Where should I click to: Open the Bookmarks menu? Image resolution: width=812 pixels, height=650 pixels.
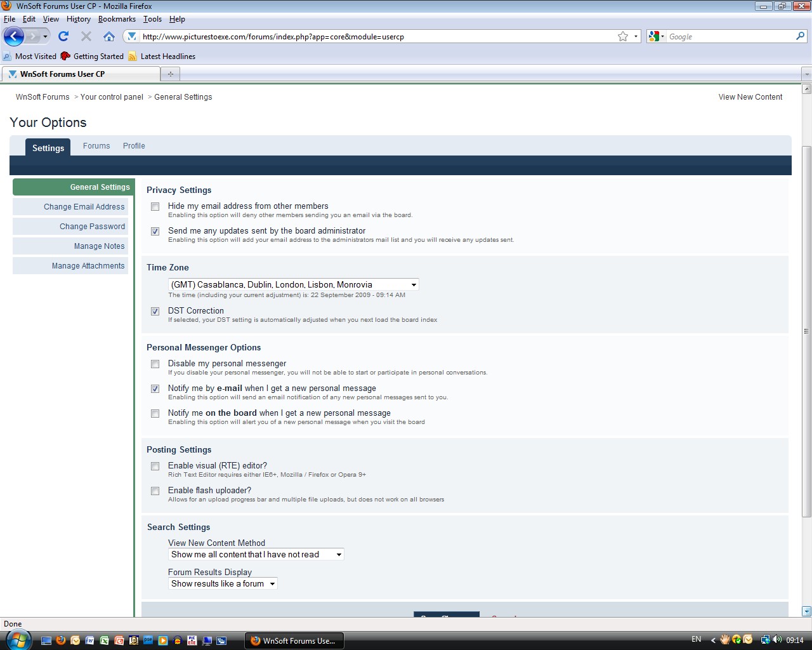click(x=117, y=19)
